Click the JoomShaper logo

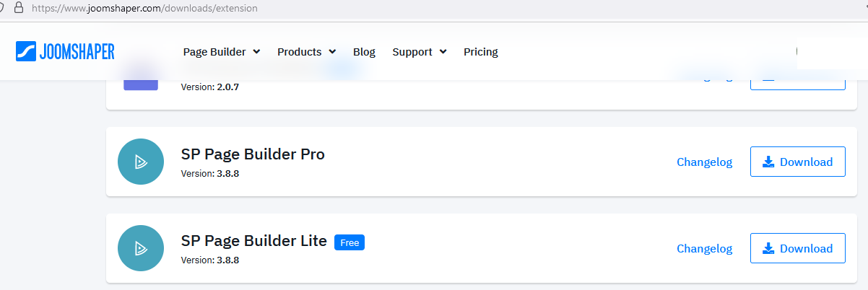click(x=65, y=51)
